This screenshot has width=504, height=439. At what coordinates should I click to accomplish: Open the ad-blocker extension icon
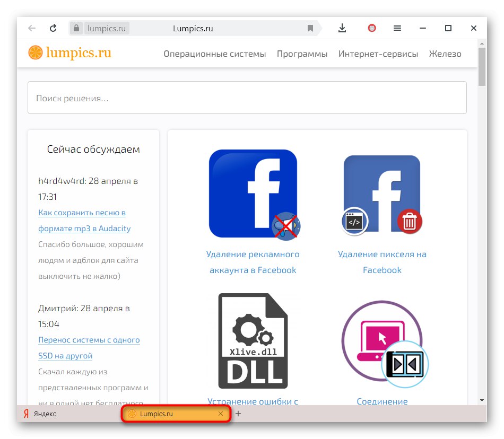371,28
